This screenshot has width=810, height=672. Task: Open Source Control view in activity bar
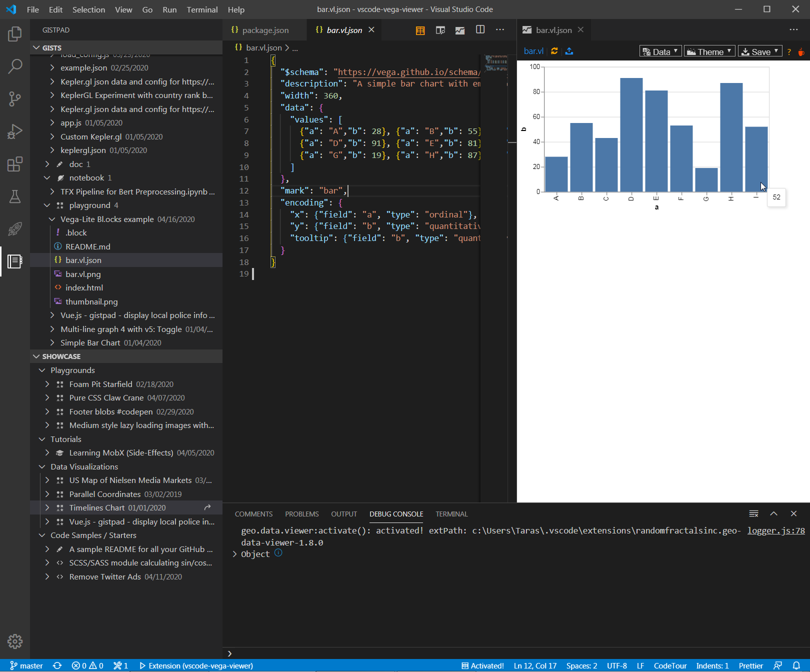click(x=15, y=99)
